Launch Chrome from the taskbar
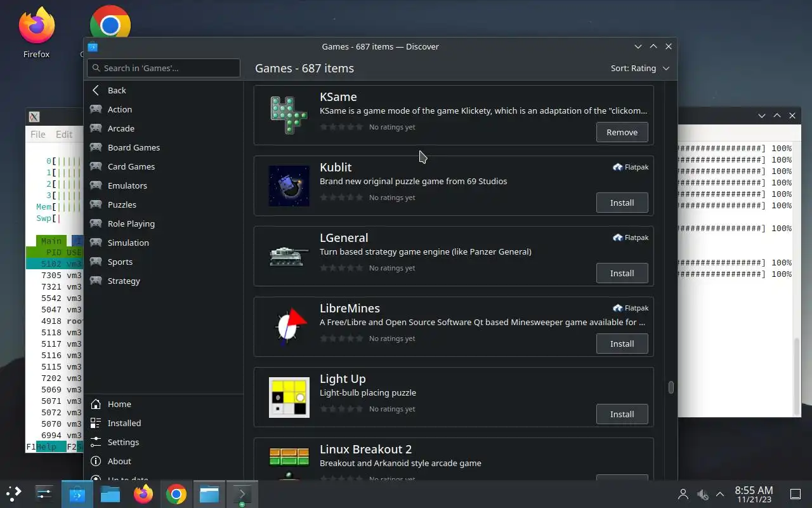 tap(176, 493)
